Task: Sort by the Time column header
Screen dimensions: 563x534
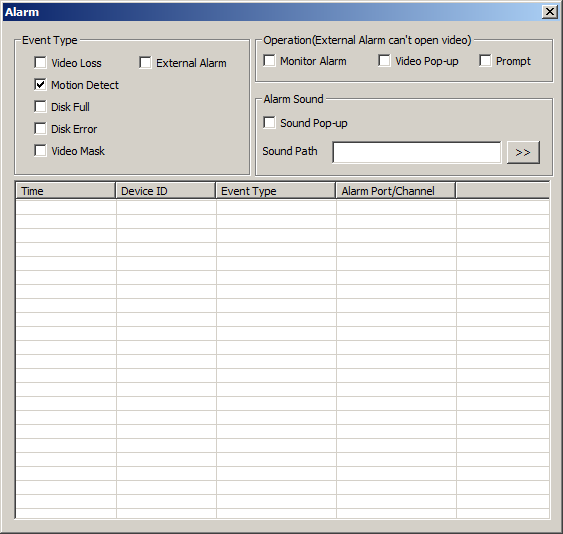Action: coord(66,191)
